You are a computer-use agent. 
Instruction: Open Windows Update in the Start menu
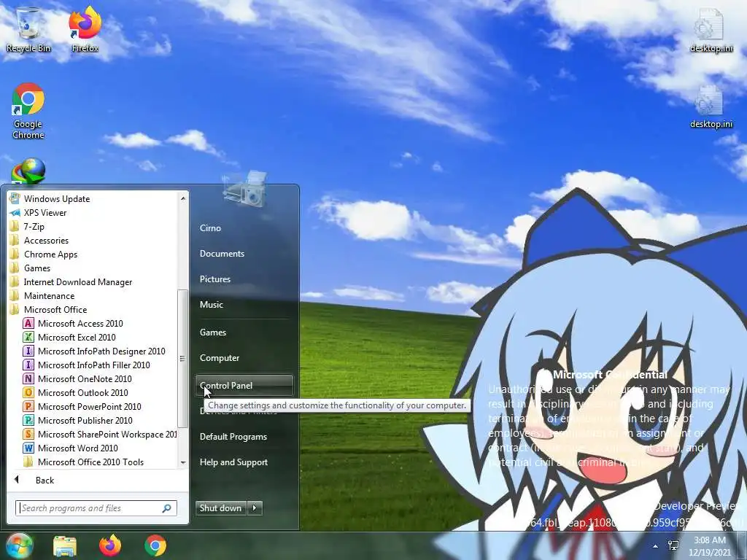[50, 198]
